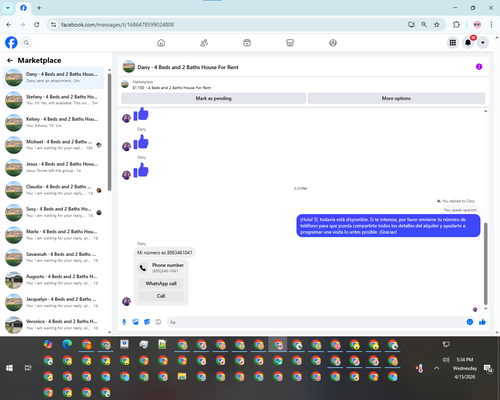Choose a sticker icon

[x=147, y=322]
